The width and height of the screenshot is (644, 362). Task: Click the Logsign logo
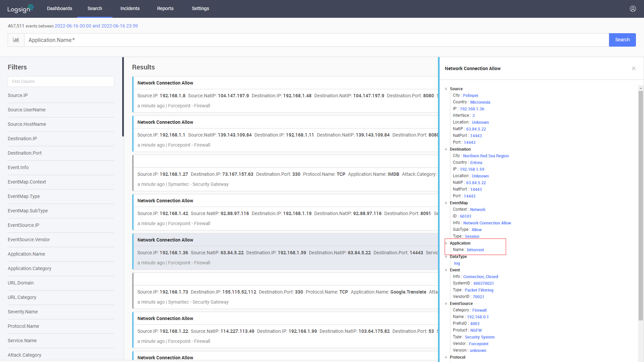(20, 9)
